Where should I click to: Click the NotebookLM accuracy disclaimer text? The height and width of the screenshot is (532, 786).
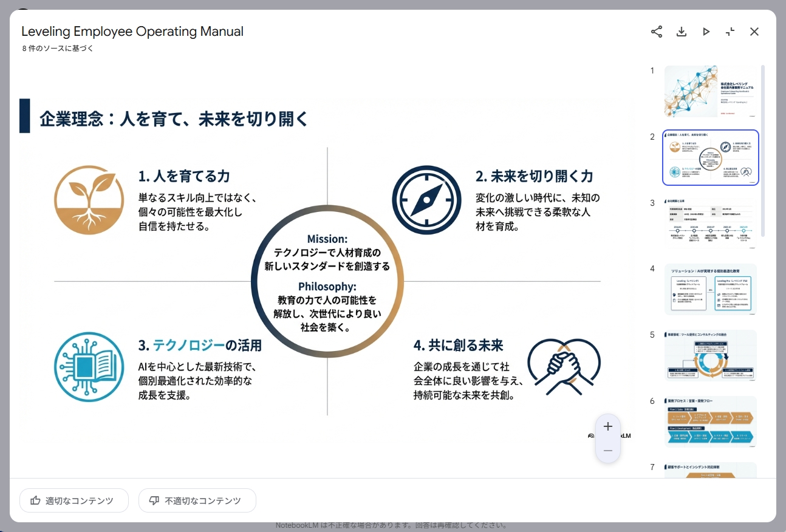click(391, 526)
